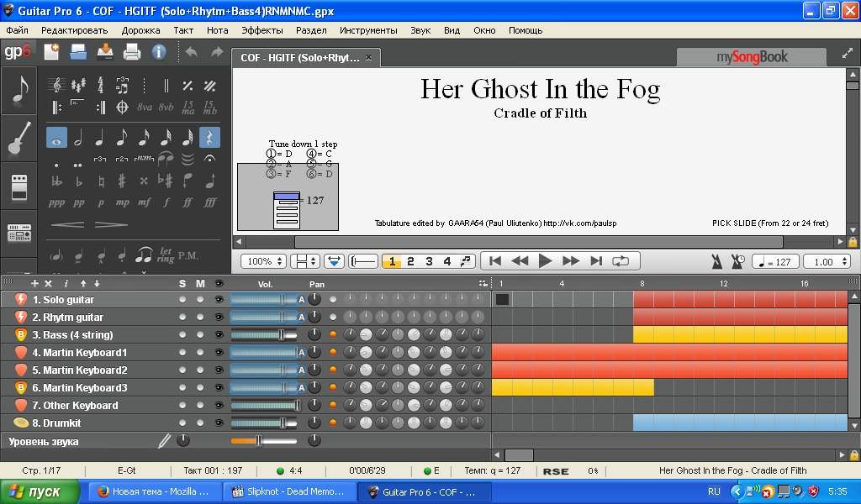Enable the metronome icon
Viewport: 861px width, 504px height.
pyautogui.click(x=716, y=261)
